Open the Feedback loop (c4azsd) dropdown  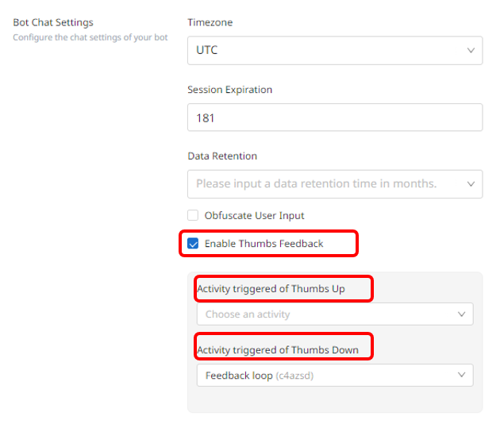pyautogui.click(x=335, y=375)
